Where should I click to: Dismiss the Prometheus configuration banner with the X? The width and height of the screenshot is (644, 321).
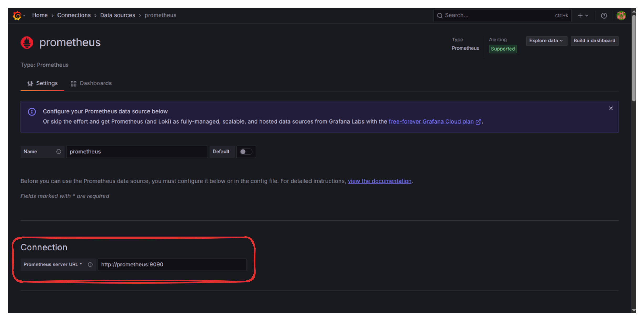(611, 108)
